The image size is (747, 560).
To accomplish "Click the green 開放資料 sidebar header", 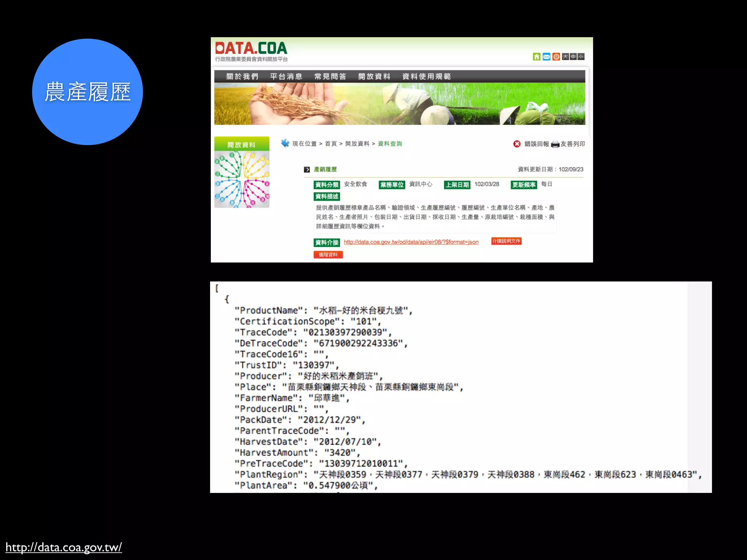I will [242, 144].
